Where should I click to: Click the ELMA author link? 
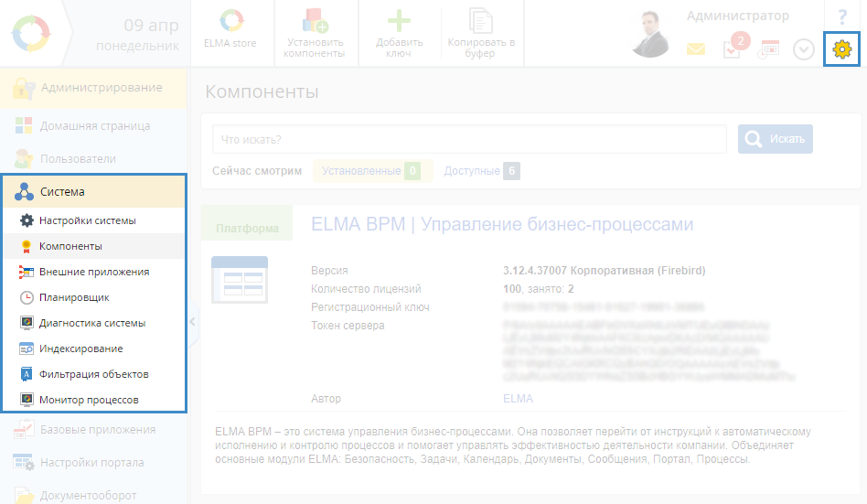click(x=519, y=398)
